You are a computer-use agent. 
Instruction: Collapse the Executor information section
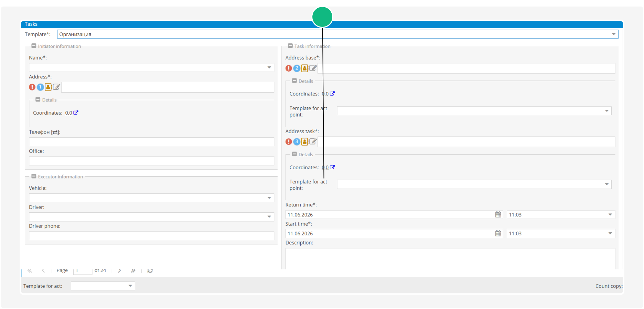point(34,176)
